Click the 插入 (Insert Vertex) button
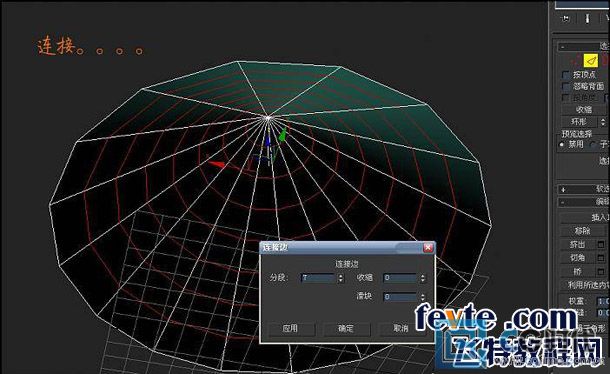The height and width of the screenshot is (374, 610). (585, 217)
